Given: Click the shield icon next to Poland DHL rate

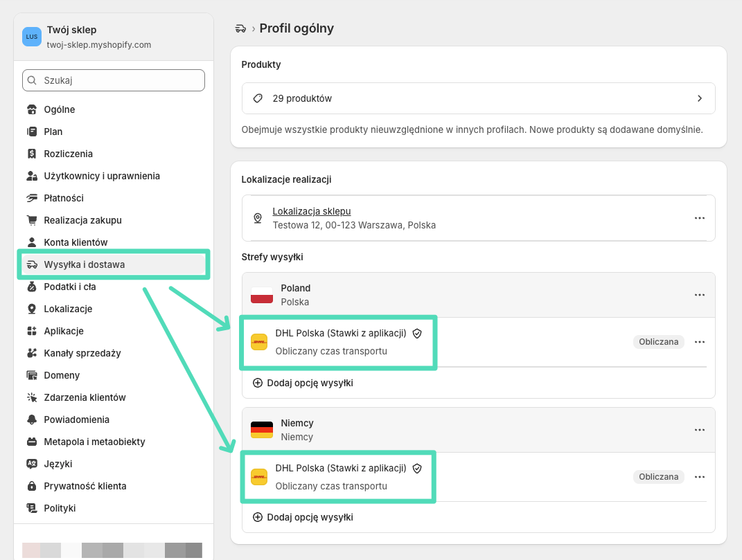Looking at the screenshot, I should tap(417, 333).
